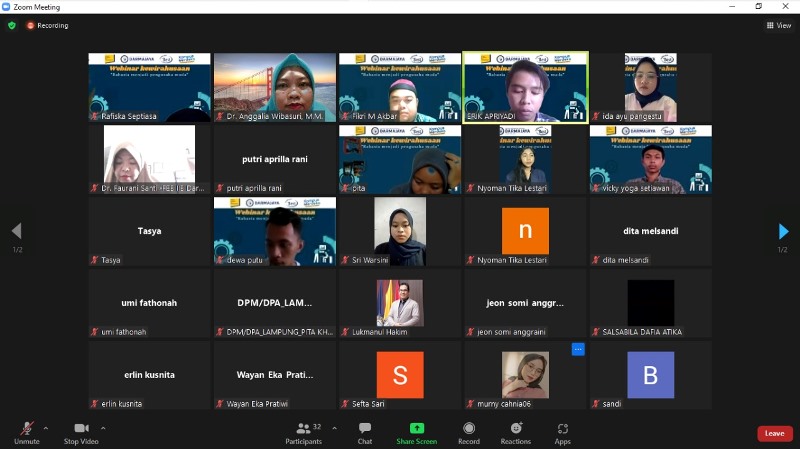Image resolution: width=800 pixels, height=449 pixels.
Task: Click muted mic icon beside erlin kusnita
Action: coord(94,404)
